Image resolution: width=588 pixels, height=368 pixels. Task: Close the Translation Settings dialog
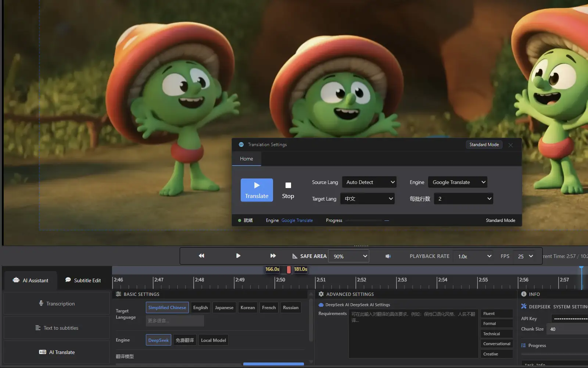[x=510, y=145]
